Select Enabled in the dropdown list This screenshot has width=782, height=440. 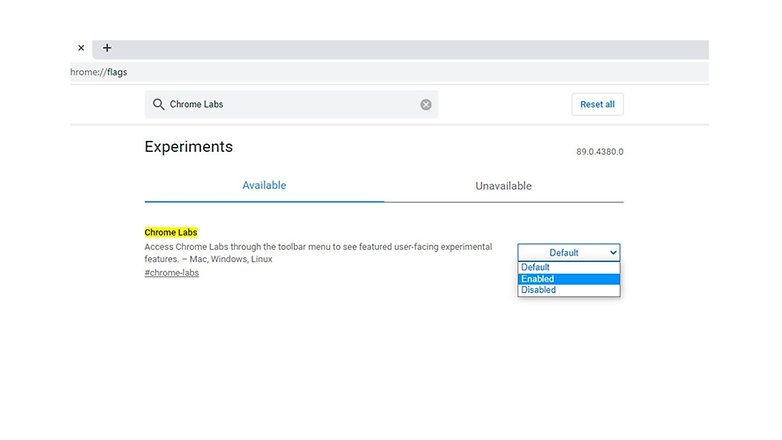(x=569, y=279)
